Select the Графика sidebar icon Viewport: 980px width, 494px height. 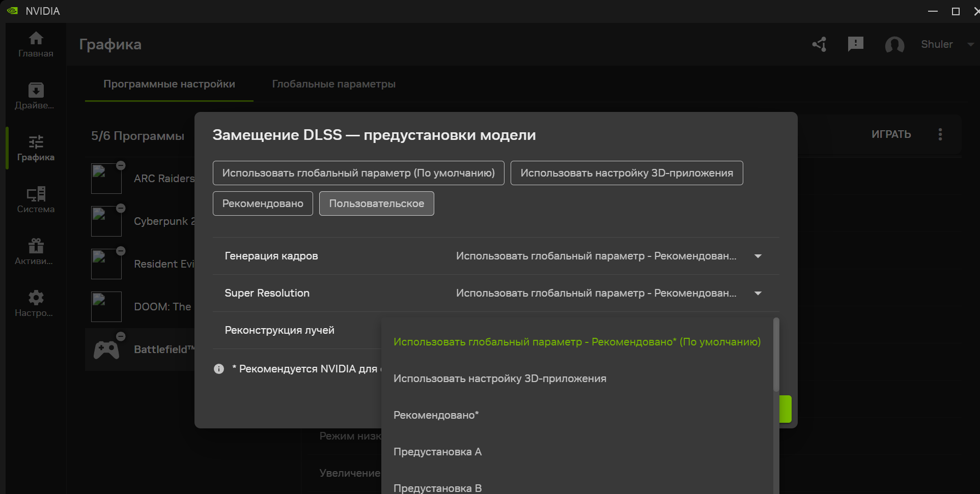point(35,148)
